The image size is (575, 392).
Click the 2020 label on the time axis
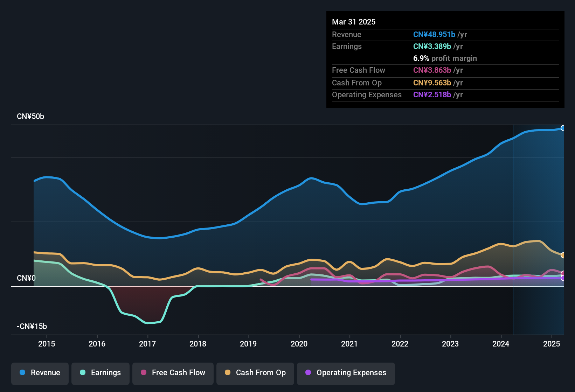tap(299, 344)
